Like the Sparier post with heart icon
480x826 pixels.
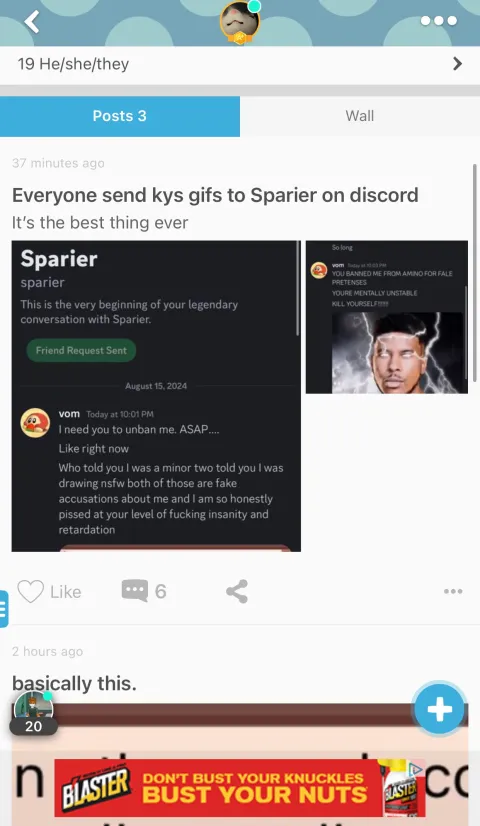coord(31,591)
